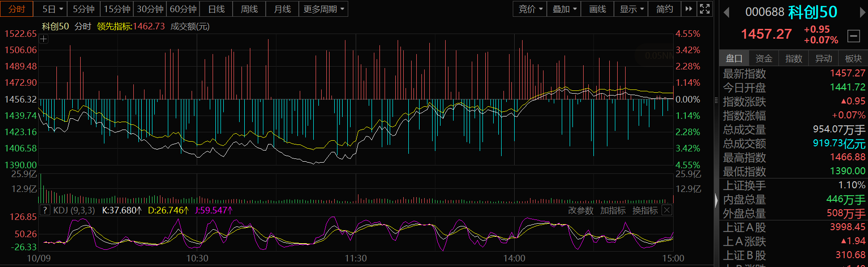Open the 指数 tab

pos(794,58)
